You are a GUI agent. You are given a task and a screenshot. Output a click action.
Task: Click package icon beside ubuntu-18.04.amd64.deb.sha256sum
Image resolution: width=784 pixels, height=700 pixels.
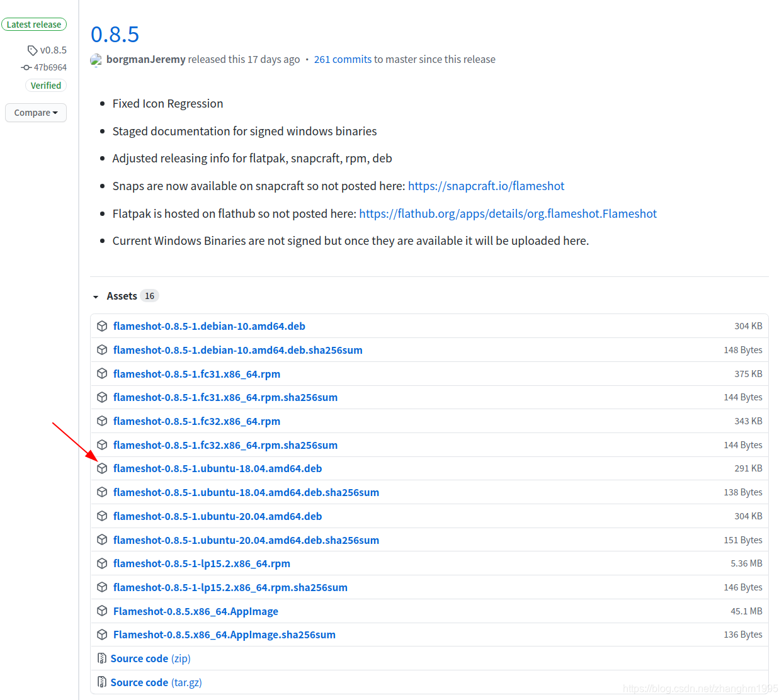pos(102,492)
